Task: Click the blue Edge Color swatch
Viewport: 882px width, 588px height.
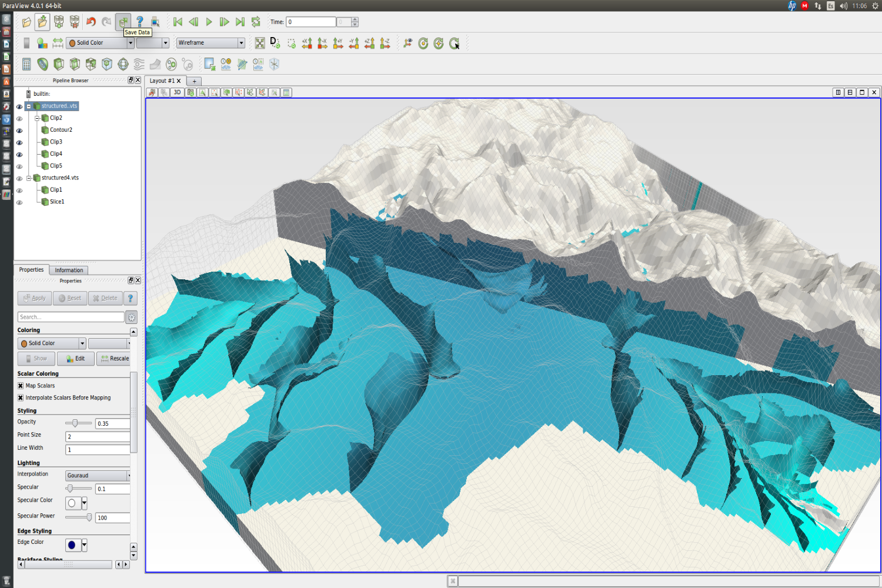Action: [x=73, y=545]
